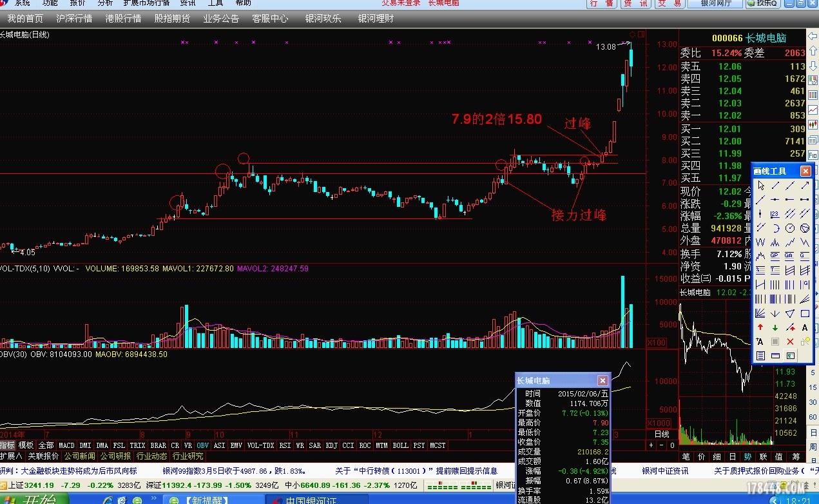The image size is (819, 504).
Task: Close the 画线工具 drawing tools panel
Action: click(805, 171)
